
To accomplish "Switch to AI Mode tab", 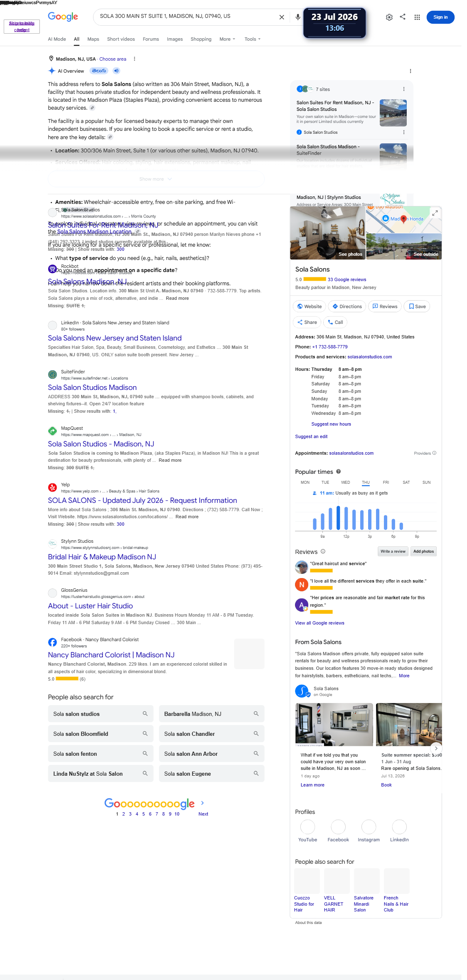I will [57, 39].
